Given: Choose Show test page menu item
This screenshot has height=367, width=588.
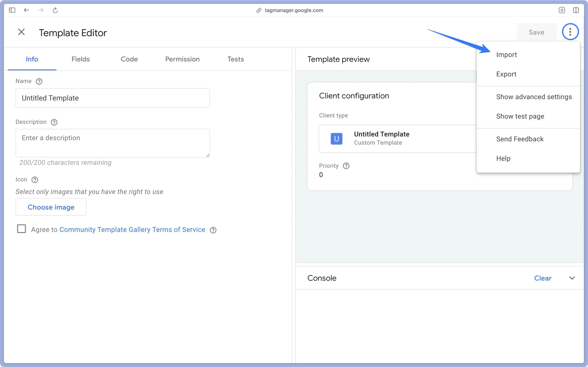Looking at the screenshot, I should [528, 116].
